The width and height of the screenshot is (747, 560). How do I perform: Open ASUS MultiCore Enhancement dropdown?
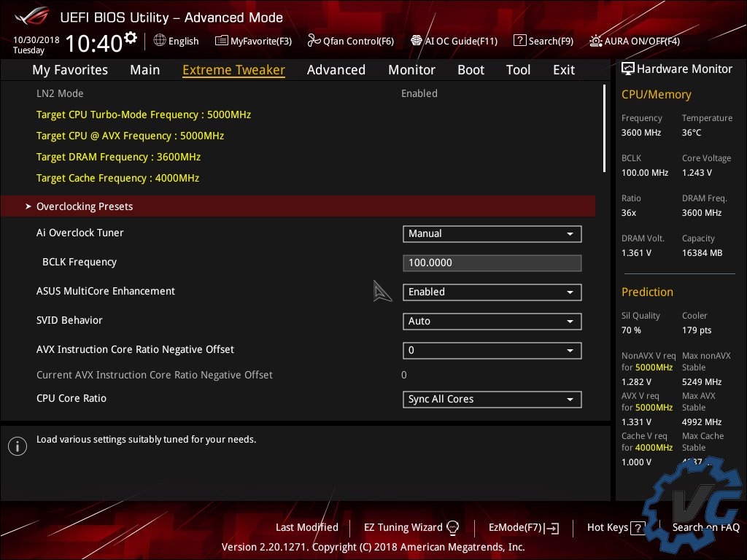[x=492, y=292]
